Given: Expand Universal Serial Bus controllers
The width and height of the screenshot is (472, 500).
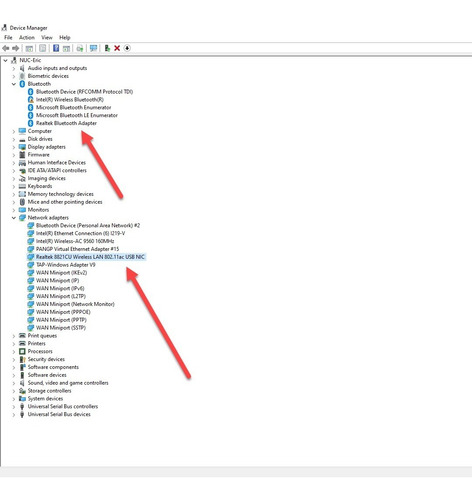Looking at the screenshot, I should tap(14, 407).
